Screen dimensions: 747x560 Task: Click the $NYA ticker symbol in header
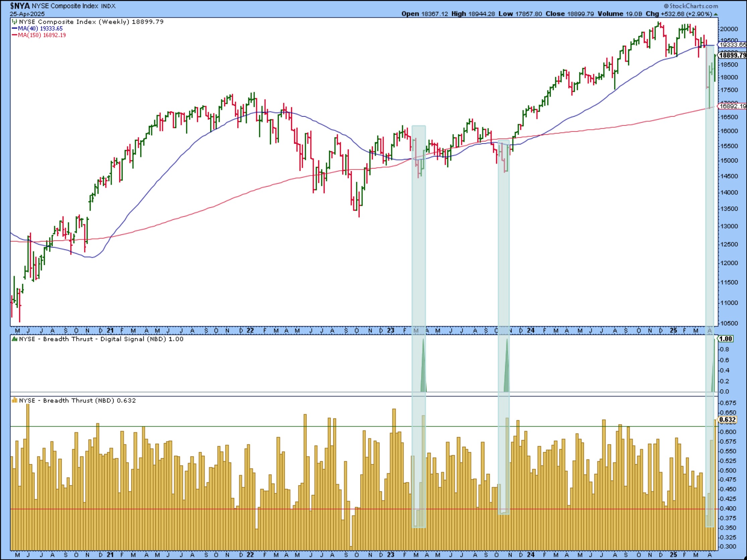pyautogui.click(x=20, y=6)
